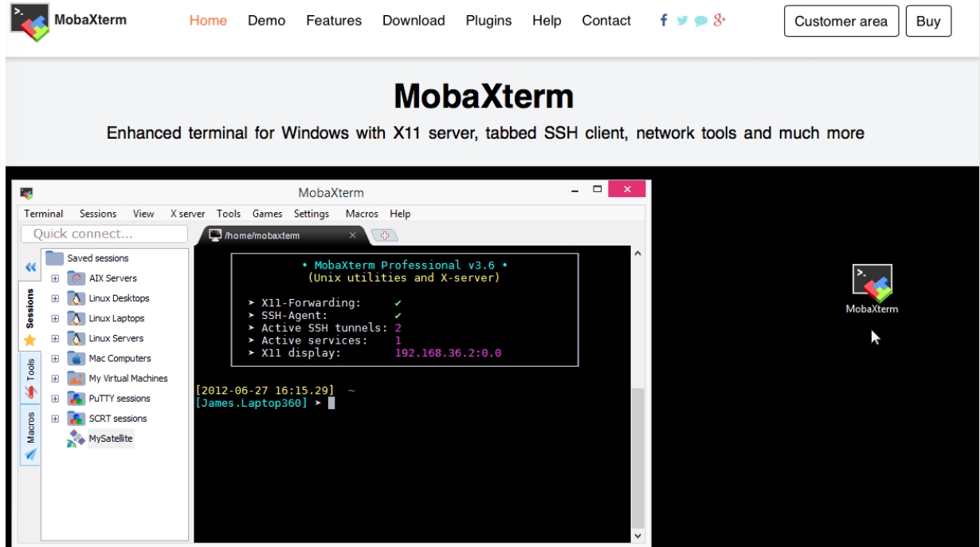Expand the PuTTY sessions tree node
The image size is (980, 547).
[55, 398]
